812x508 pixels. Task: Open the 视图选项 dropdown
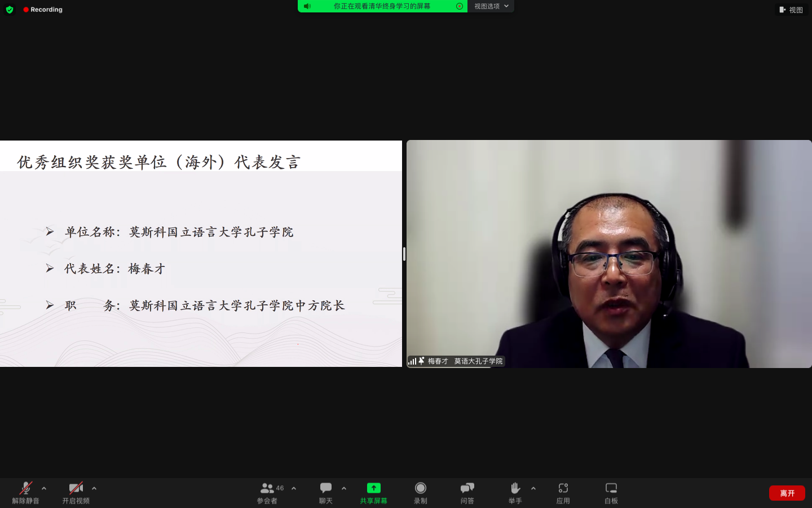click(491, 6)
